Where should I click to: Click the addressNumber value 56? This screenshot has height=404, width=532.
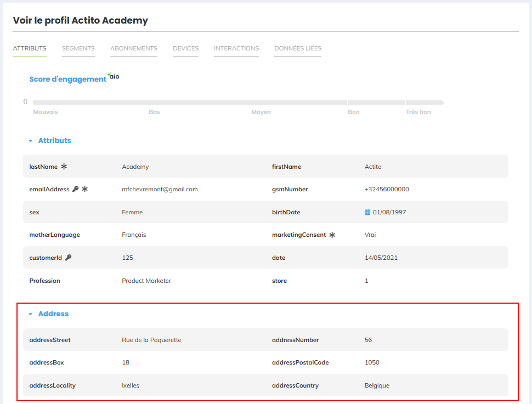[369, 340]
